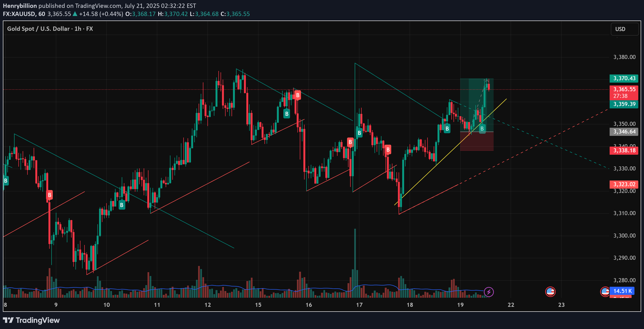Click the L:3,364.68 low value
644x329 pixels.
tap(204, 14)
